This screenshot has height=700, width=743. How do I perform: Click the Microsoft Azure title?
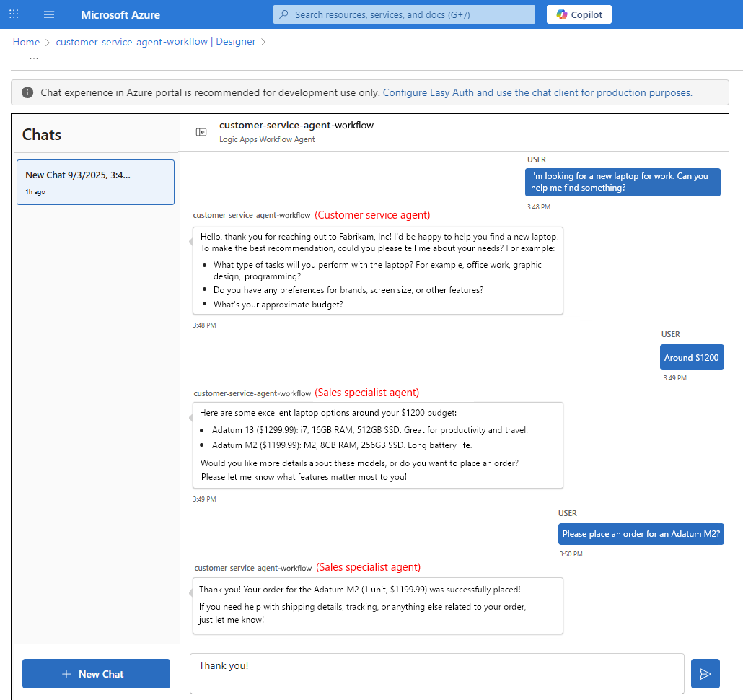[120, 14]
